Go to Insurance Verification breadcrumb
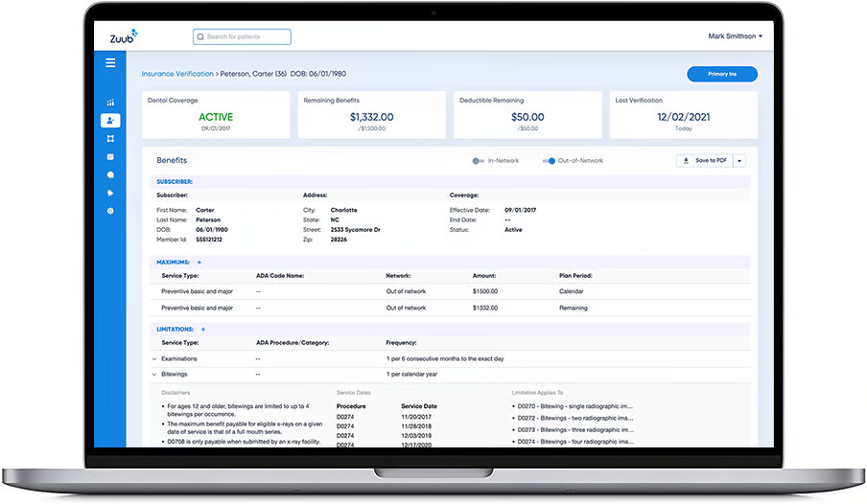The height and width of the screenshot is (504, 867). [x=177, y=74]
